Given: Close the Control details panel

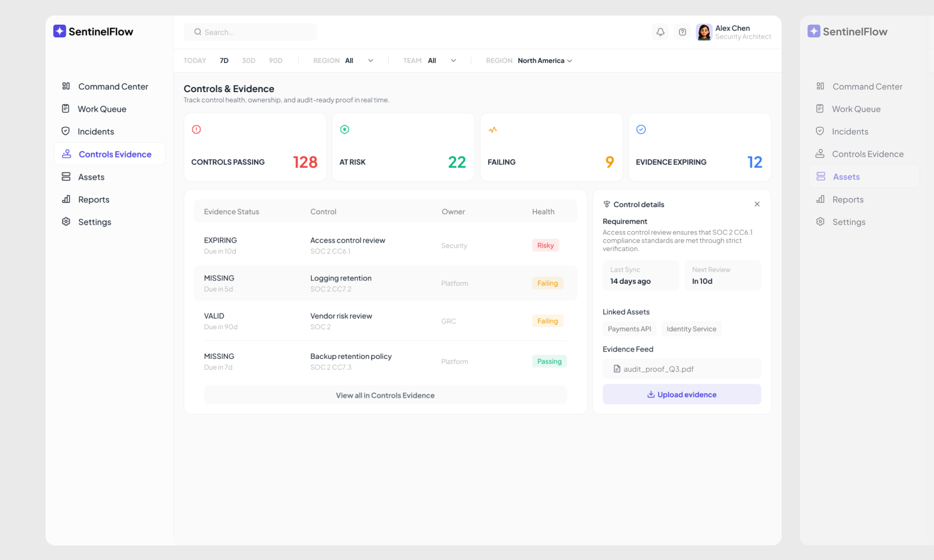Looking at the screenshot, I should point(757,204).
